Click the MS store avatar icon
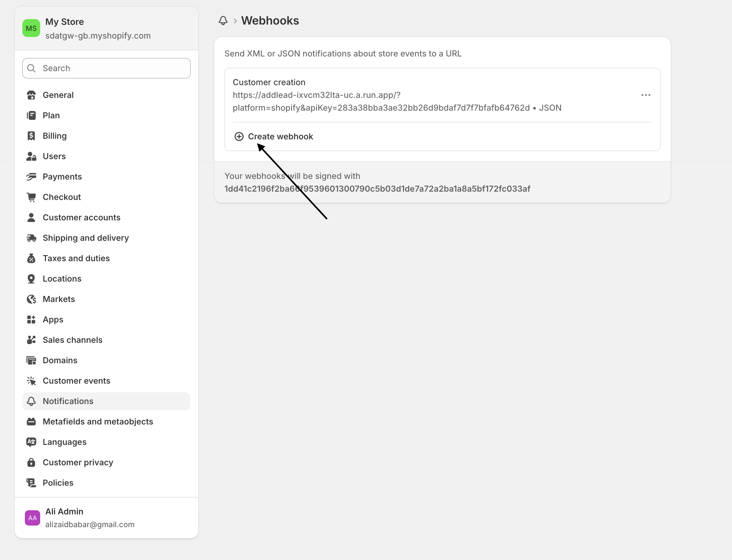Image resolution: width=732 pixels, height=560 pixels. point(31,28)
